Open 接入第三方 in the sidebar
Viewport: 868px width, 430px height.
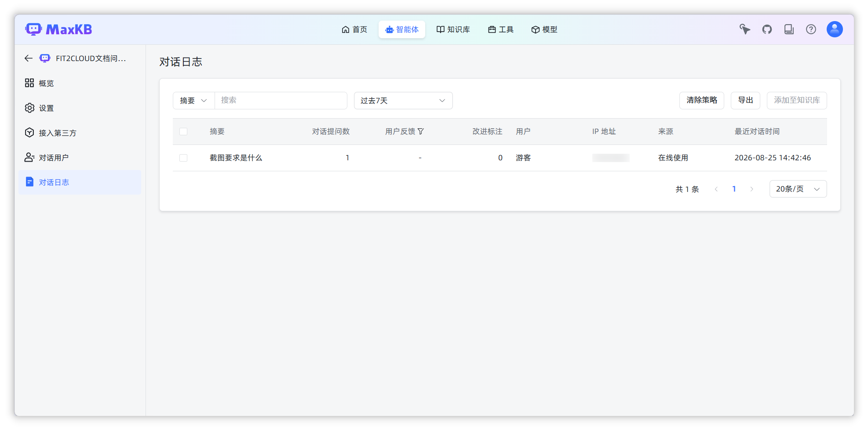tap(80, 133)
